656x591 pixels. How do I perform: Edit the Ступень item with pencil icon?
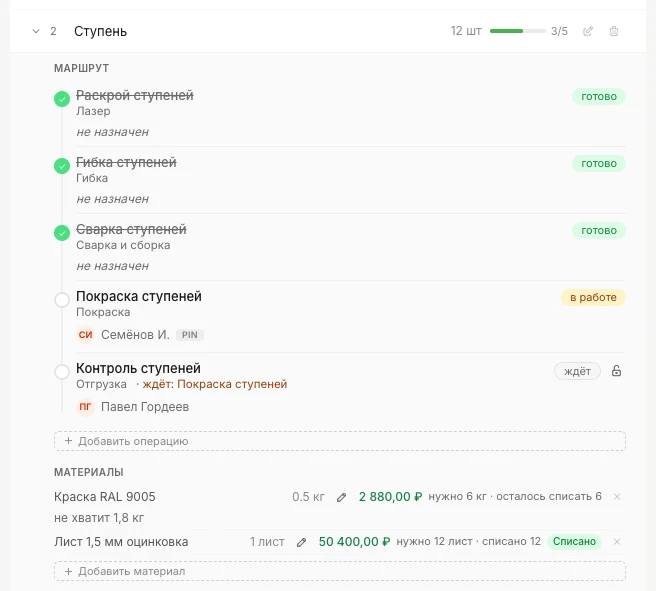[x=588, y=31]
